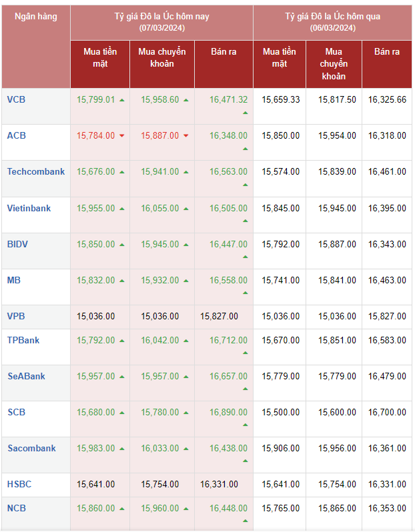The width and height of the screenshot is (415, 532).
Task: Click green up arrow beside VCB 15,799.01
Action: [x=121, y=100]
